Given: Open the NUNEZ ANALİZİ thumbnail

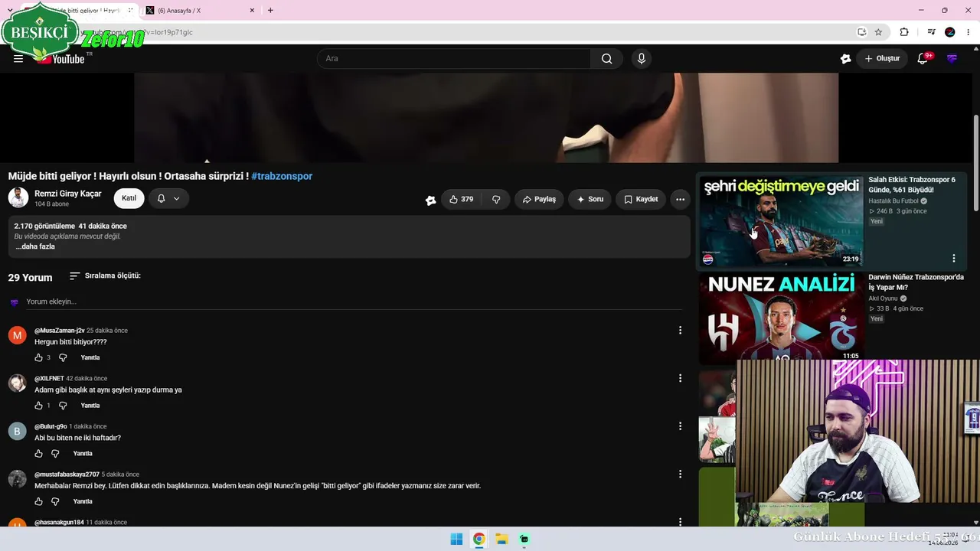Looking at the screenshot, I should [781, 317].
